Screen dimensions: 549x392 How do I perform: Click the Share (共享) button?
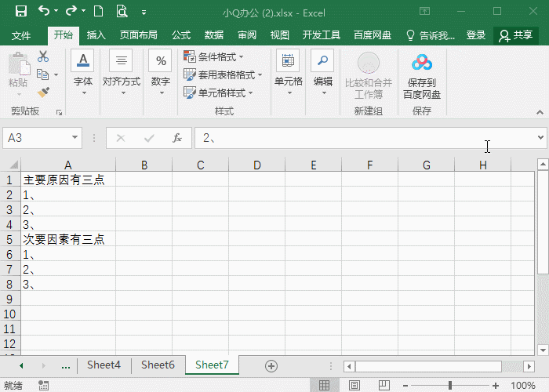[516, 35]
